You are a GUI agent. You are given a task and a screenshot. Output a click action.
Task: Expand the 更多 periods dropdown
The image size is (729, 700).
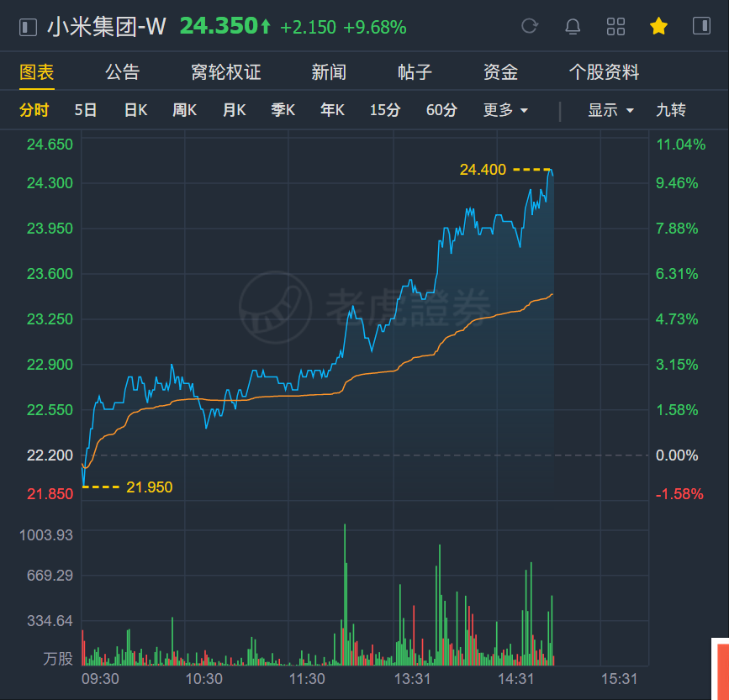[505, 110]
